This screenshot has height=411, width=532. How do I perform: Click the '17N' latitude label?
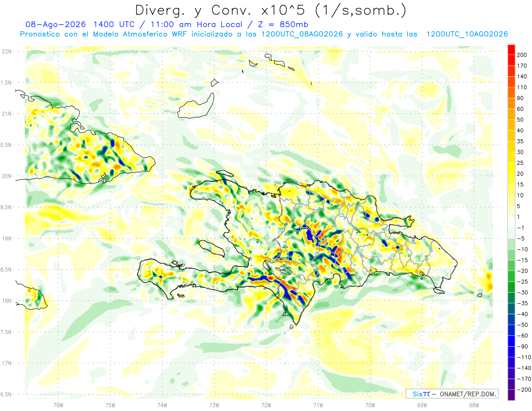(6, 363)
